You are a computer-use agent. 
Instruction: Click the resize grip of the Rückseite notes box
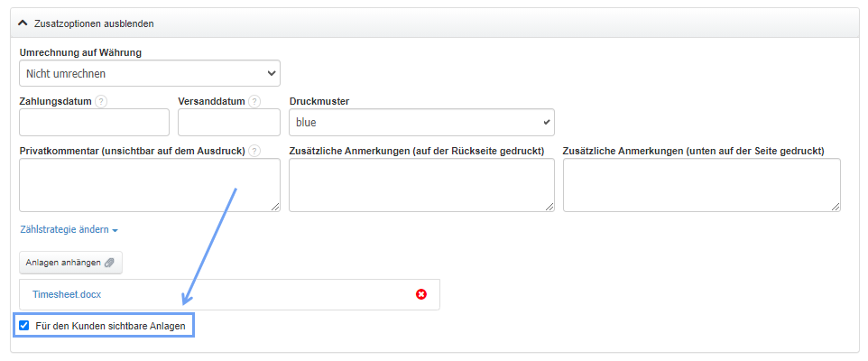pyautogui.click(x=549, y=207)
